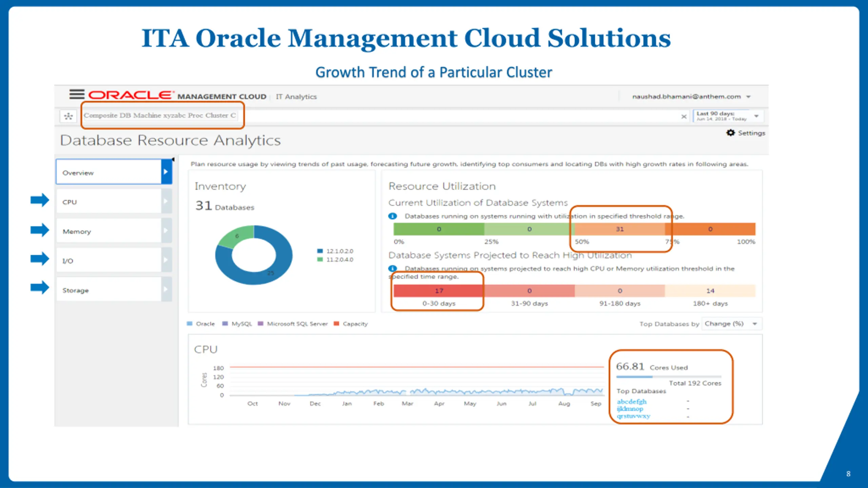Viewport: 868px width, 488px height.
Task: Toggle the 11.2.0.4.0 legend entry
Action: point(335,260)
